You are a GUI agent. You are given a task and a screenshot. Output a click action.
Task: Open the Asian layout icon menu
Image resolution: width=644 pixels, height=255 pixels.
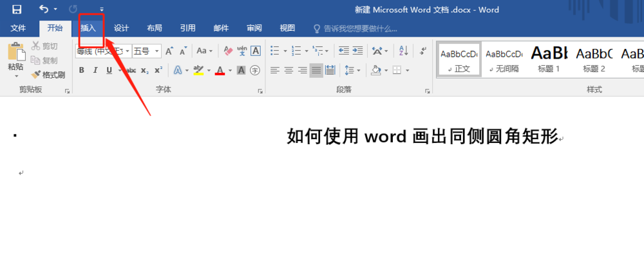click(x=377, y=51)
